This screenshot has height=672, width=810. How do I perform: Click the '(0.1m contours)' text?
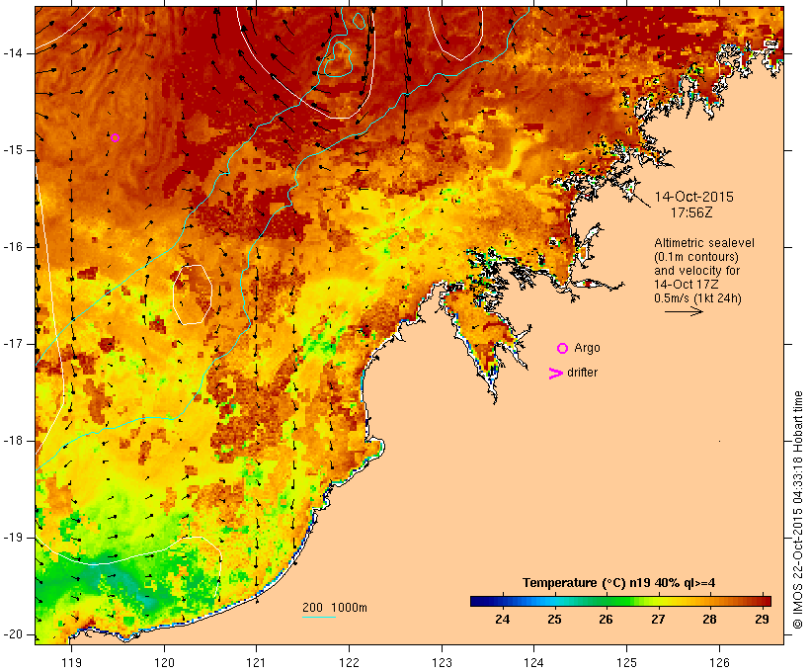696,257
